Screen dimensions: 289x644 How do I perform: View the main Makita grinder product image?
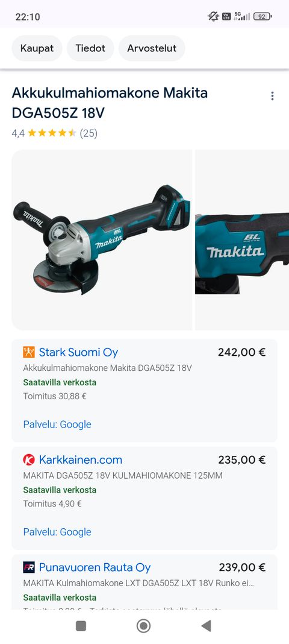tap(102, 240)
